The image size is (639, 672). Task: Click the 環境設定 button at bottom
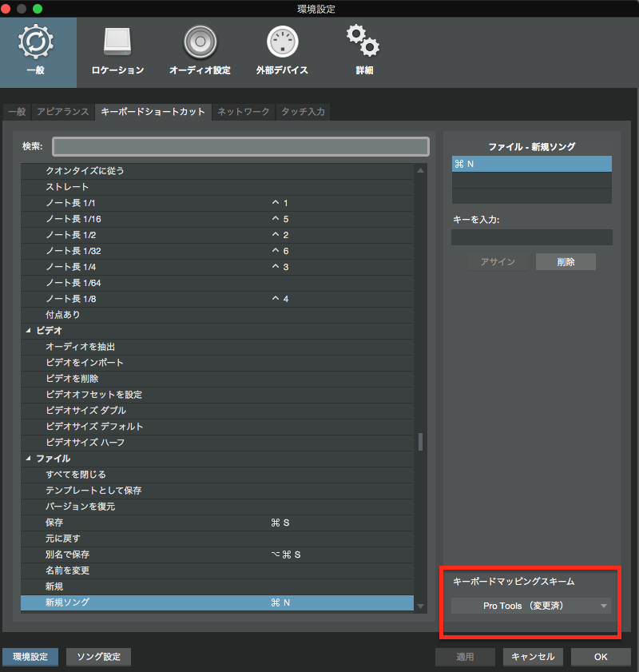pos(30,657)
